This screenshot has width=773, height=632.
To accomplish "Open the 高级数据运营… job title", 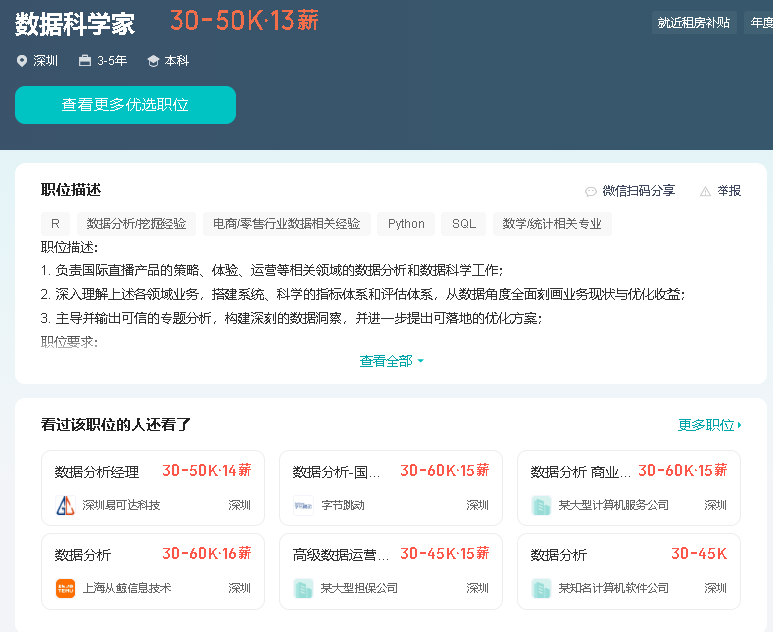I will pyautogui.click(x=341, y=555).
